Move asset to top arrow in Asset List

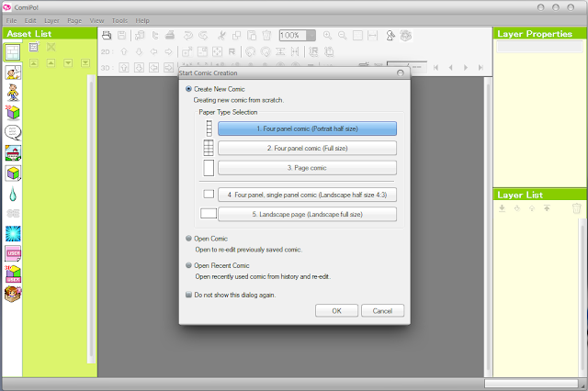(34, 63)
